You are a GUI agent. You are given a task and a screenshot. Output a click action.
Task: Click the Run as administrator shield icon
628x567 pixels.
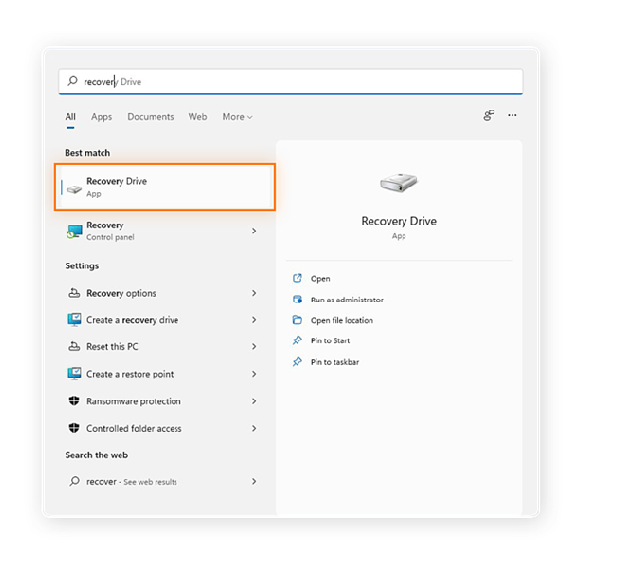coord(297,299)
